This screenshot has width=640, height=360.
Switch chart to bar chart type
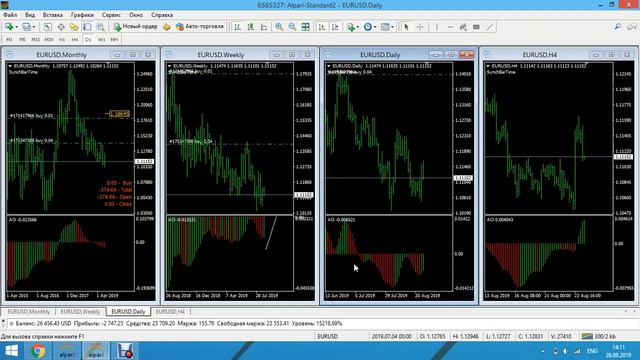237,27
